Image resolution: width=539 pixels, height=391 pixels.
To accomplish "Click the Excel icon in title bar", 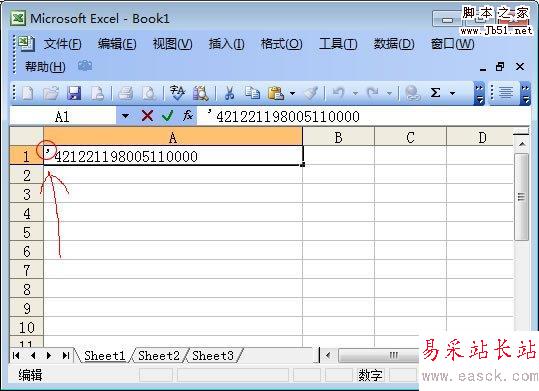I will coord(18,18).
